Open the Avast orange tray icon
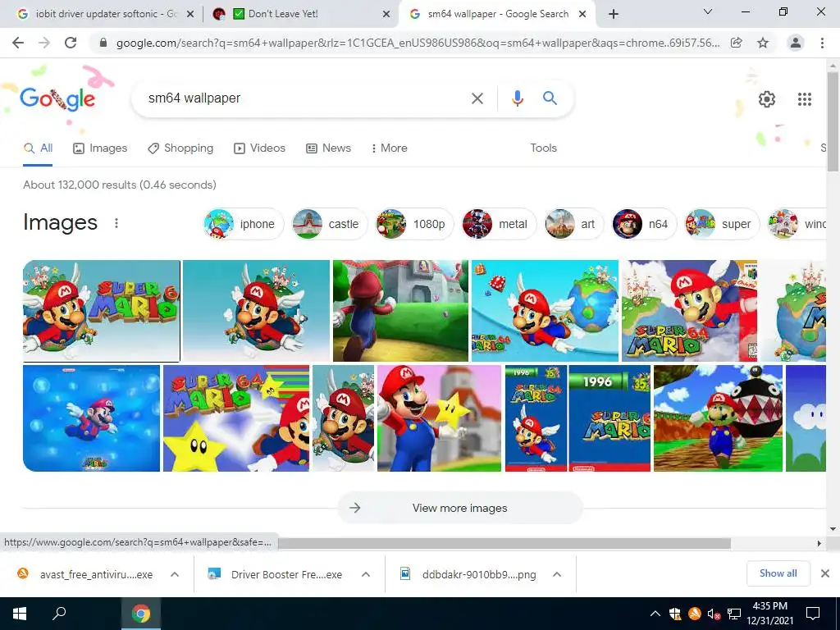The height and width of the screenshot is (630, 840). point(694,614)
